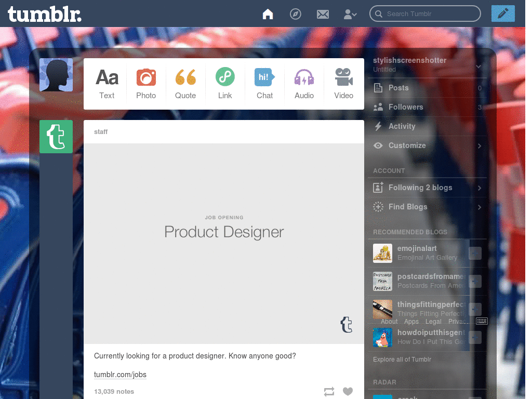The width and height of the screenshot is (532, 399).
Task: Like the staff post with heart
Action: [x=348, y=391]
